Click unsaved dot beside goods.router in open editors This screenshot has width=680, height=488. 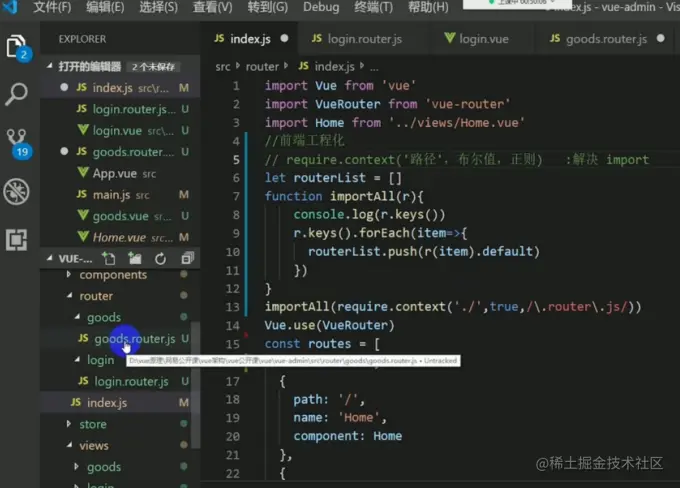click(64, 151)
